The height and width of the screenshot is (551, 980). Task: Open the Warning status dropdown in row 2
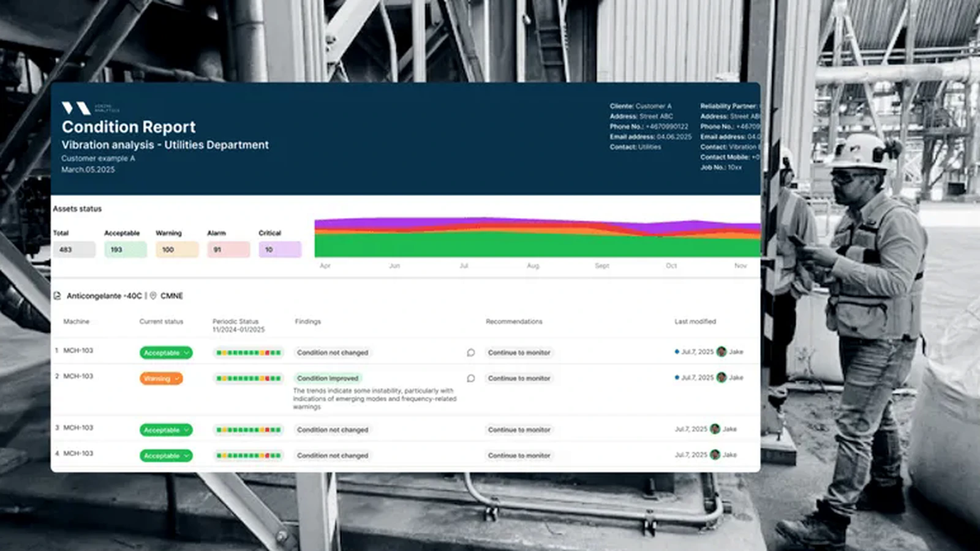(161, 378)
